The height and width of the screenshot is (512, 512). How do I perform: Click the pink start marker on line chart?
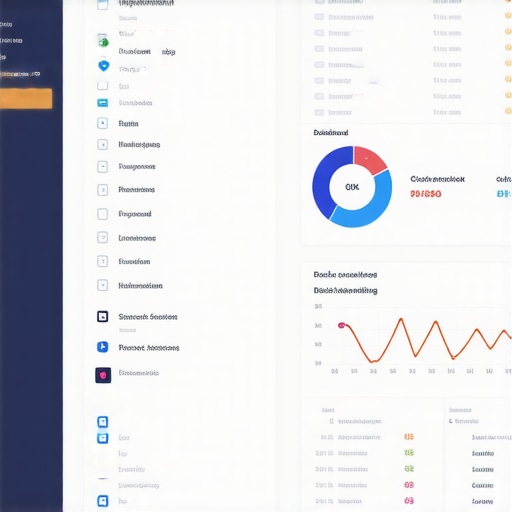[x=341, y=325]
